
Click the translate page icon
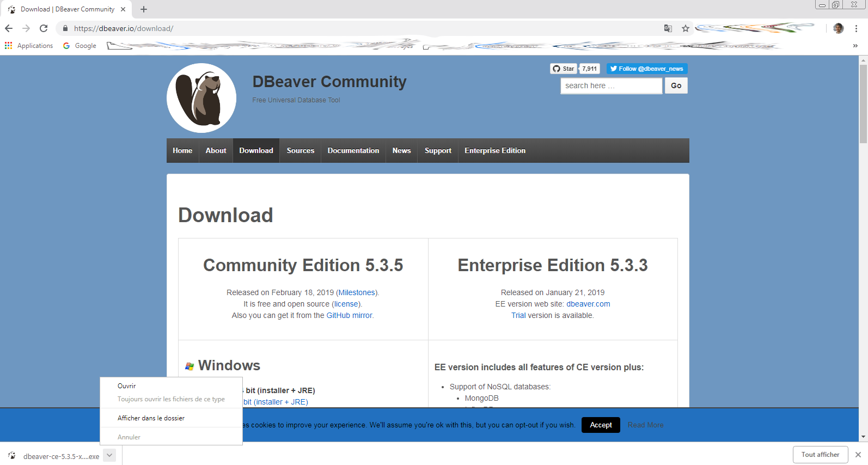tap(668, 28)
